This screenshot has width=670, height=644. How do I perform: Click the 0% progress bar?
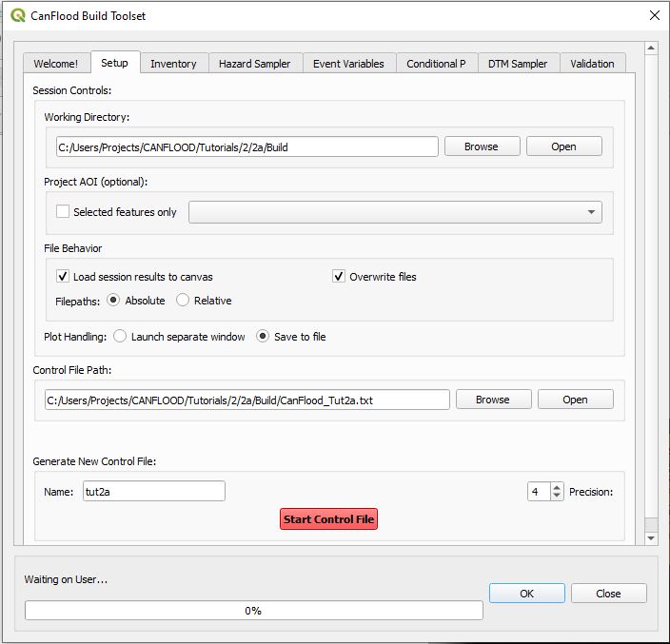point(254,611)
